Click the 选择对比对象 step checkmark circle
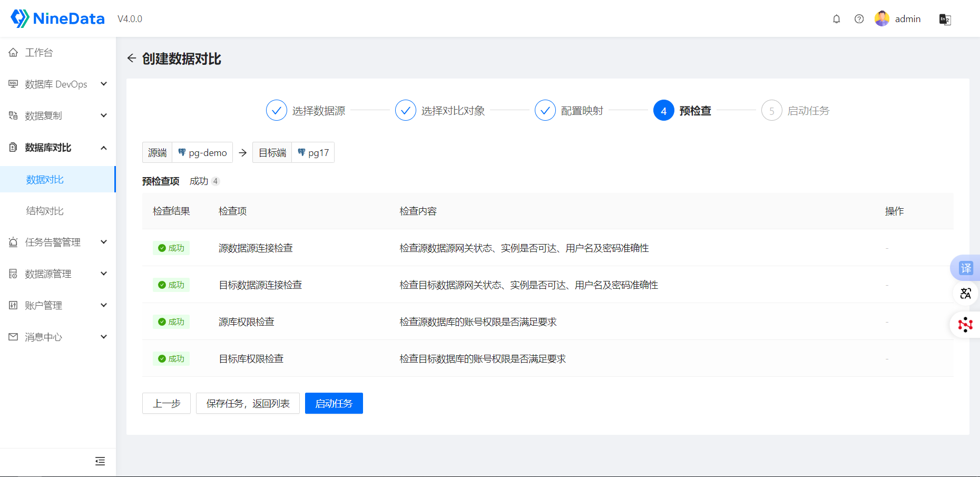Viewport: 980px width, 477px height. 406,110
